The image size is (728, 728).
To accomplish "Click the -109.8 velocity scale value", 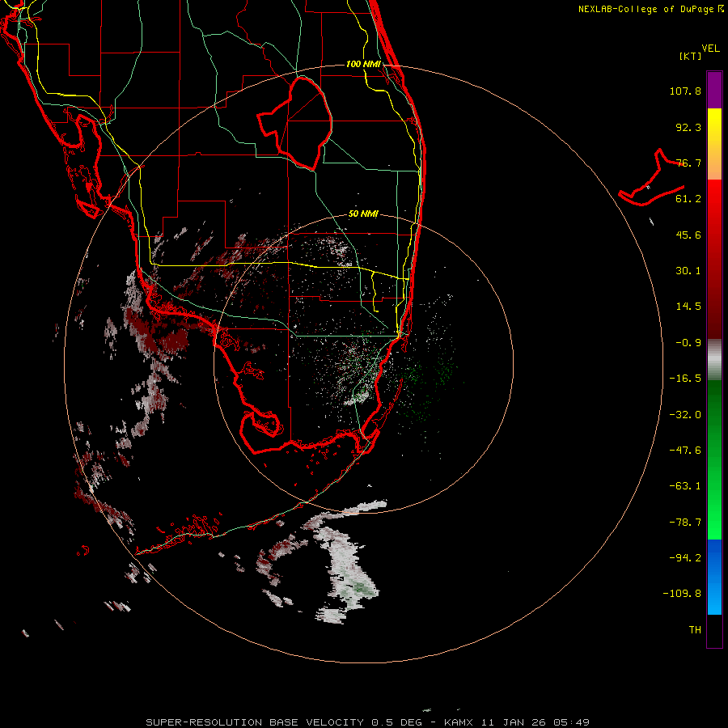I will coord(683,594).
